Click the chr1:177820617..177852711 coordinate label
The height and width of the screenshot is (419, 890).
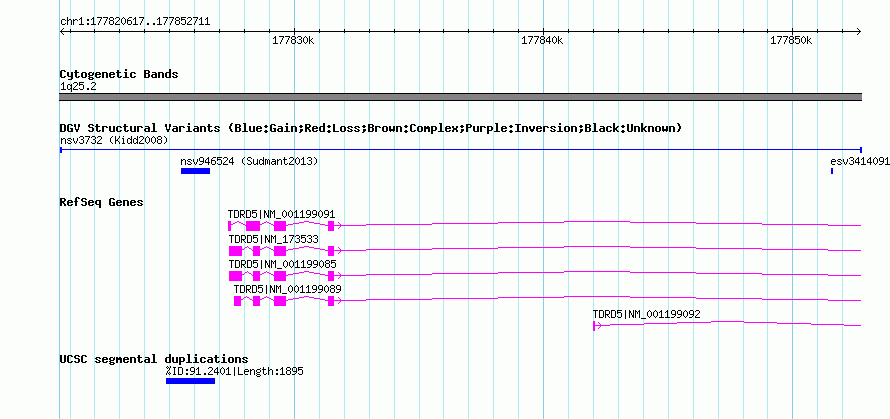135,22
